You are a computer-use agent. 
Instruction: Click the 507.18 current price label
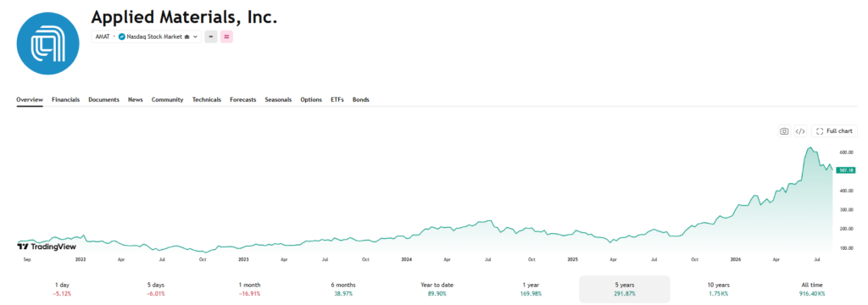pos(847,170)
